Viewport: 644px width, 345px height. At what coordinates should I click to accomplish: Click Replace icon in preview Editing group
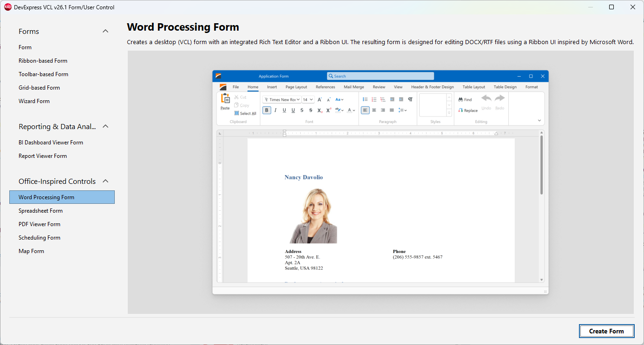pyautogui.click(x=460, y=111)
